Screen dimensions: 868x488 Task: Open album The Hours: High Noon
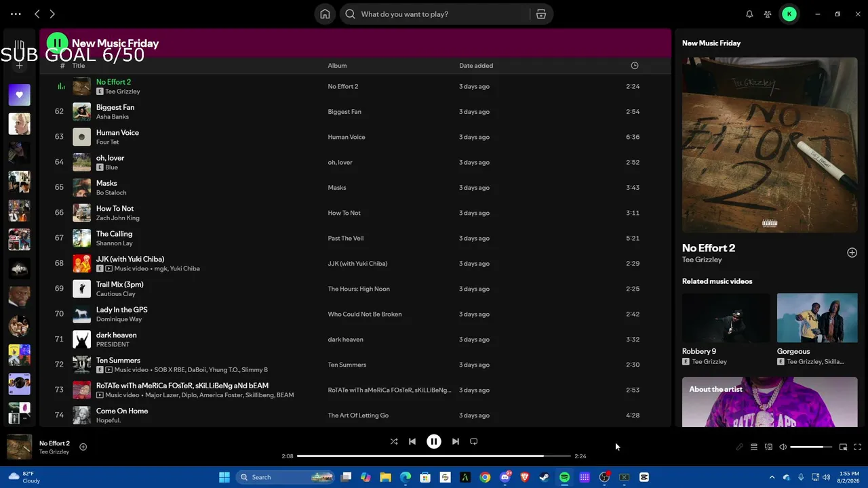pyautogui.click(x=359, y=289)
